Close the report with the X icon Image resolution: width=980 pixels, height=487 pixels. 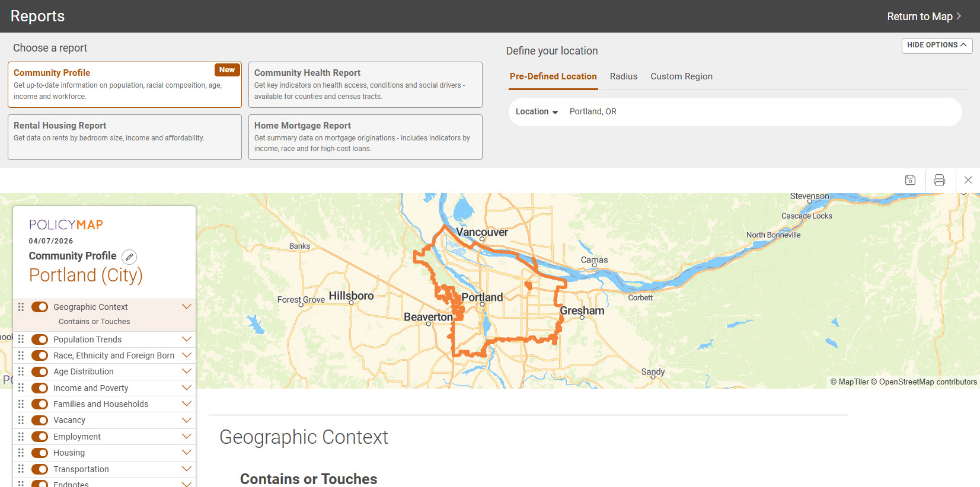click(x=968, y=180)
